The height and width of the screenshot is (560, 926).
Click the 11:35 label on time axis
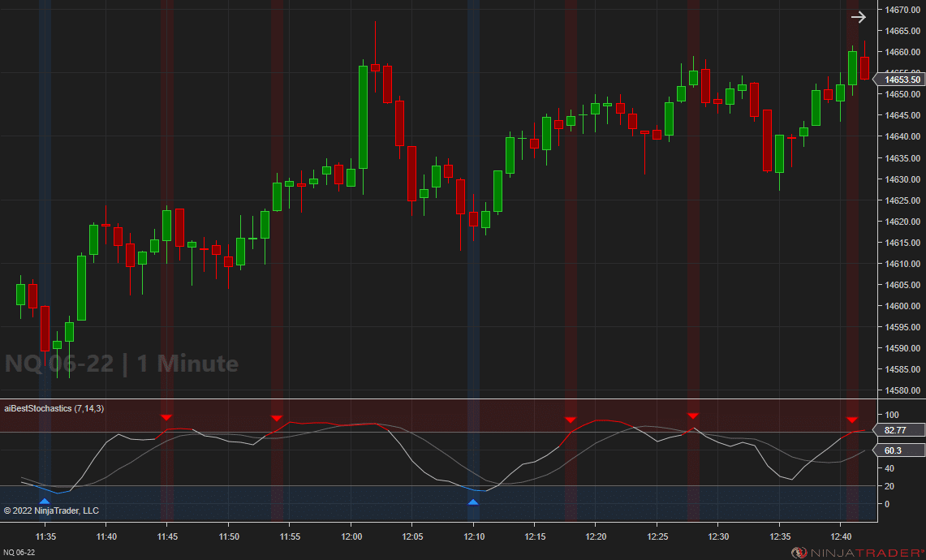pyautogui.click(x=45, y=536)
